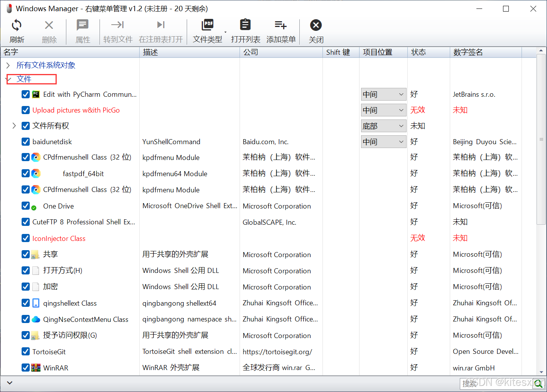This screenshot has width=547, height=392.
Task: Expand the bottom-left chevron panel
Action: pos(10,383)
